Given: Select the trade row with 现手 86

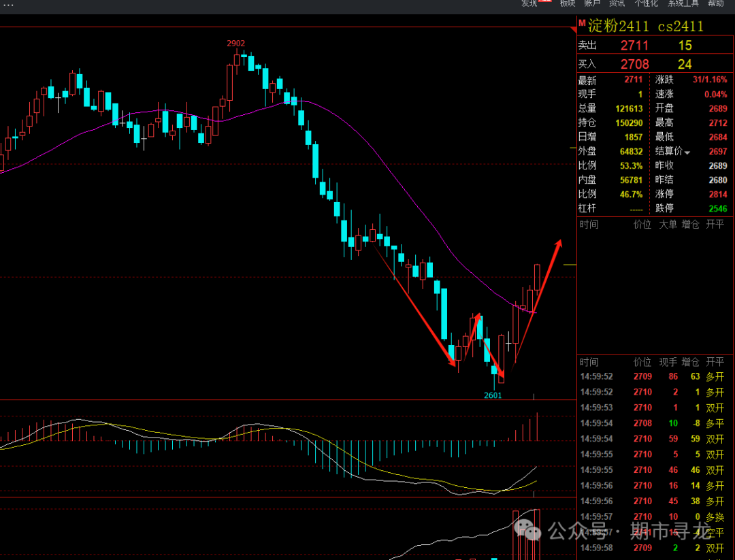Looking at the screenshot, I should 655,376.
